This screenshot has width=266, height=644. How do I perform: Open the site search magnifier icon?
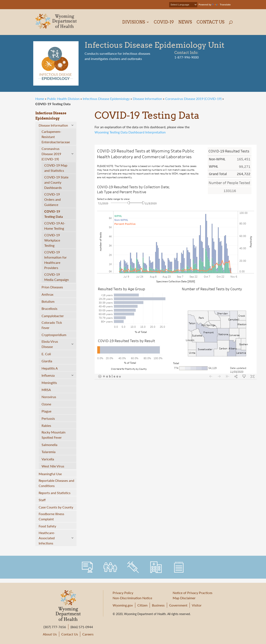(230, 22)
